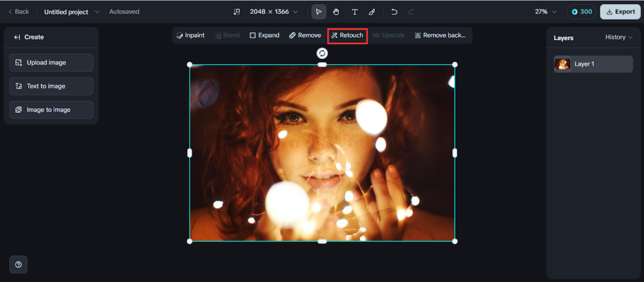Screen dimensions: 644x282
Task: Click the canvas resize icon
Action: [x=237, y=12]
